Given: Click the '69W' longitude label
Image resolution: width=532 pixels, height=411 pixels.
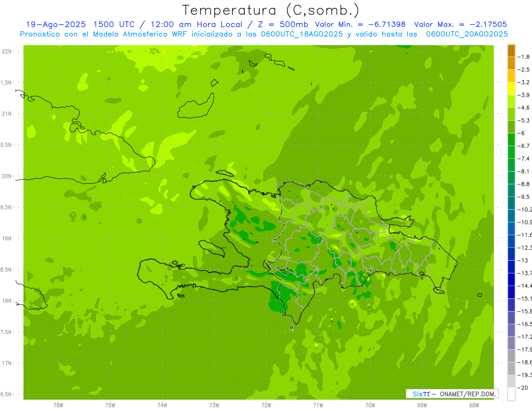Looking at the screenshot, I should click(422, 405).
